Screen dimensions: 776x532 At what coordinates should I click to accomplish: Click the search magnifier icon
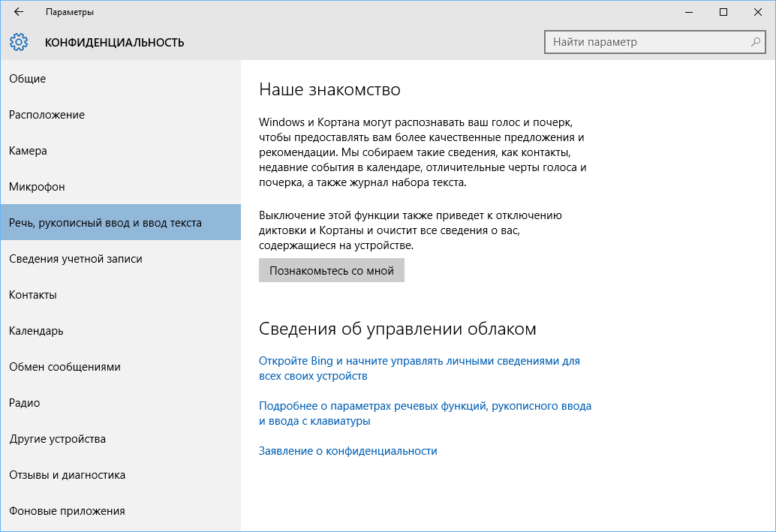point(754,42)
